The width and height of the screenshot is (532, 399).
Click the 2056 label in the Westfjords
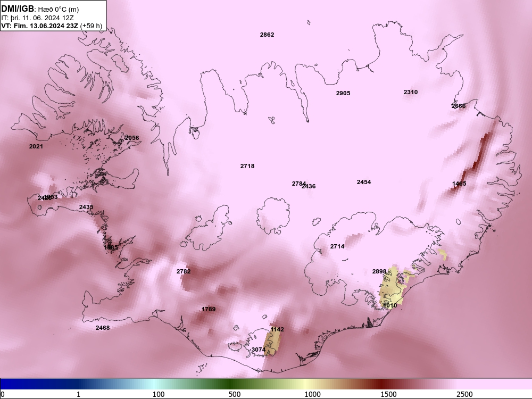[132, 138]
